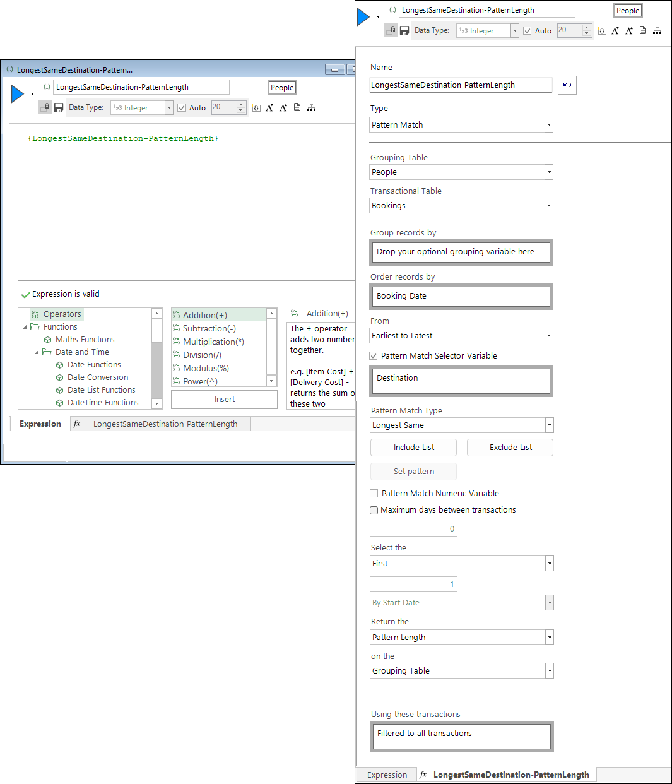672x784 pixels.
Task: Increment length spinner in left toolbar
Action: click(240, 104)
